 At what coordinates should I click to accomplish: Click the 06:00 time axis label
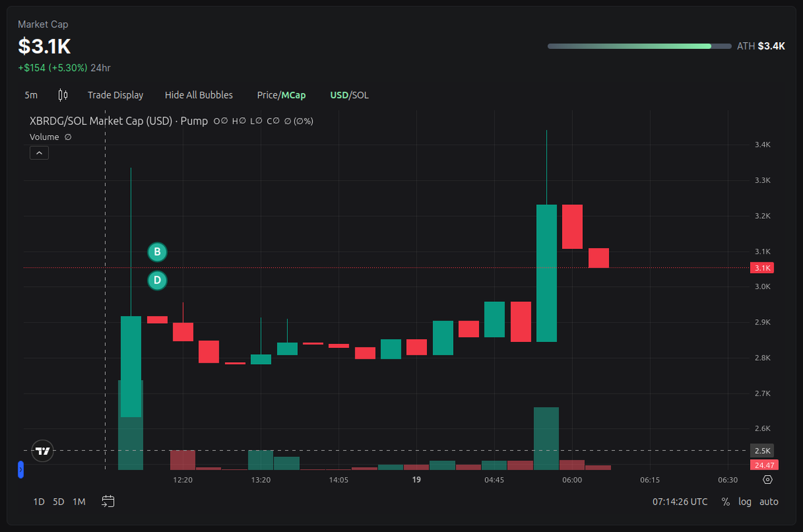tap(571, 480)
